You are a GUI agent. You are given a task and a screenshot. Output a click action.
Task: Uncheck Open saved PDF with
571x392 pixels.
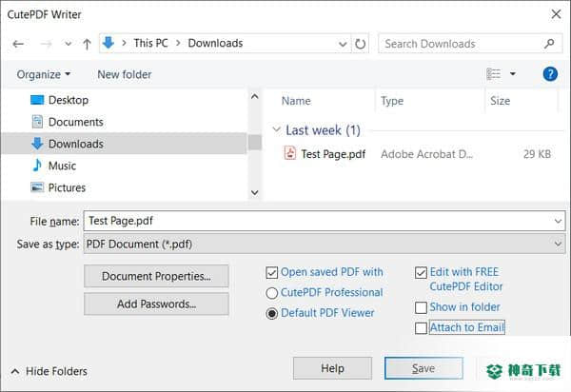point(272,272)
